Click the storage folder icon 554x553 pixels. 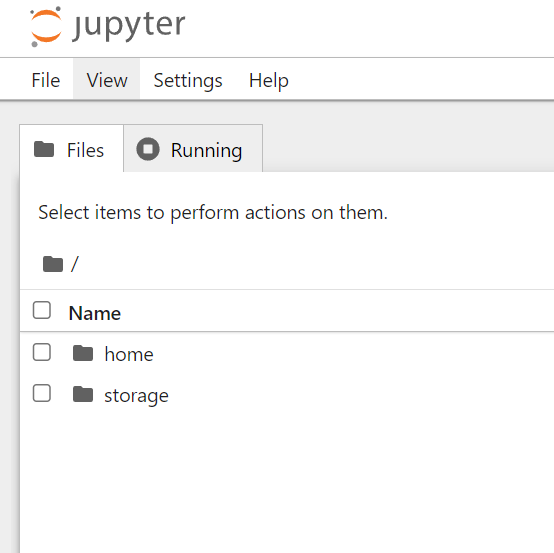tap(83, 394)
